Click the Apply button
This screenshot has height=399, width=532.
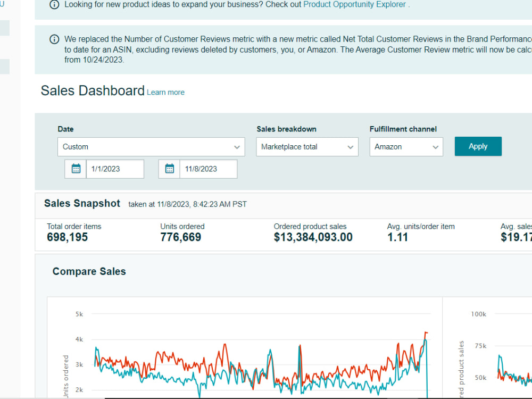[478, 146]
